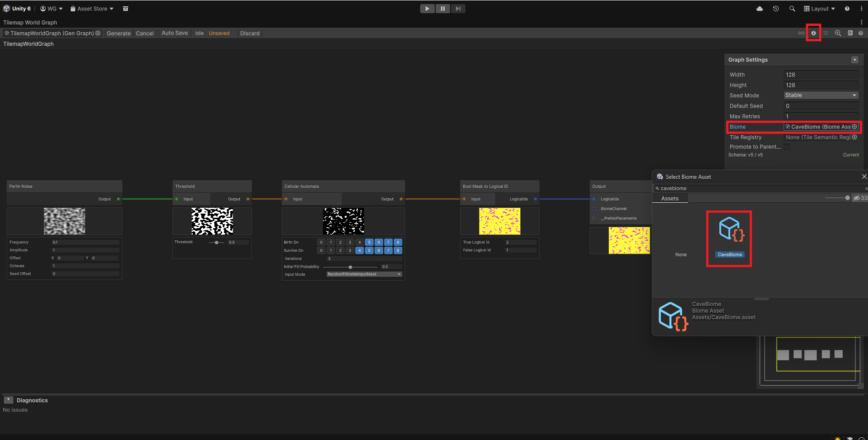868x440 pixels.
Task: Open the undo History icon
Action: click(x=776, y=9)
